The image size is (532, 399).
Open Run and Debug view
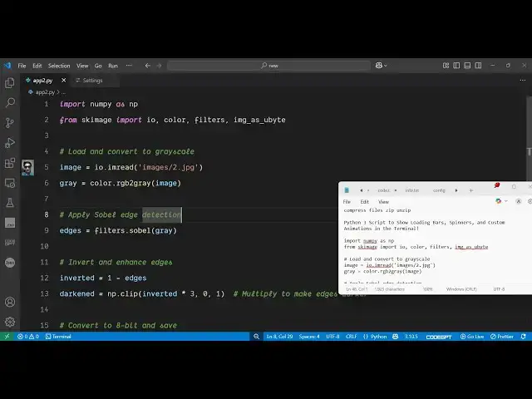click(10, 143)
